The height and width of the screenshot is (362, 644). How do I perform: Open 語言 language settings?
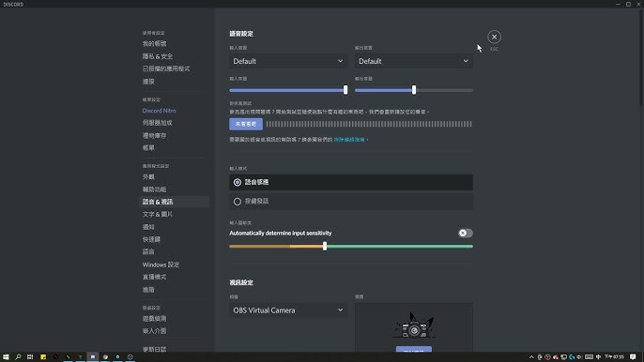pos(148,251)
